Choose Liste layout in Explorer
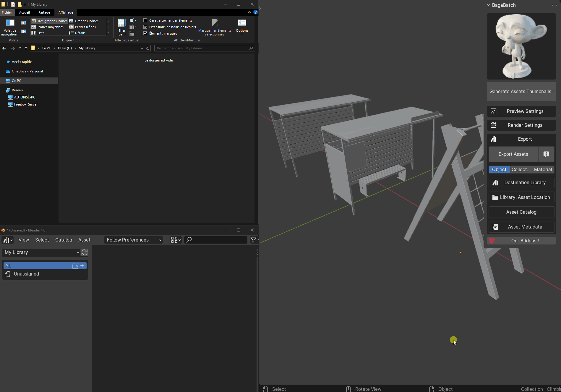This screenshot has height=392, width=561. tap(38, 33)
